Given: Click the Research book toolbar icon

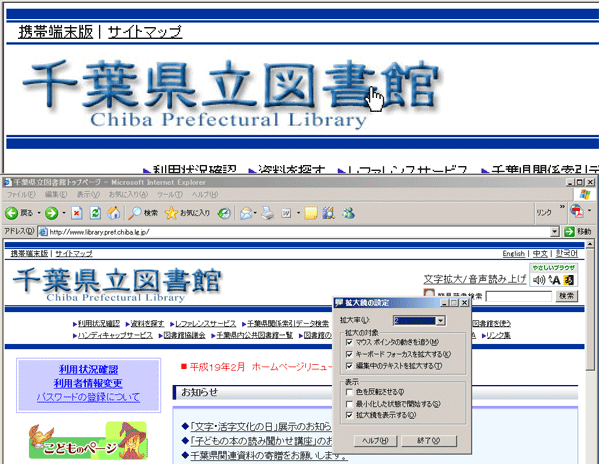Looking at the screenshot, I should pyautogui.click(x=329, y=213).
